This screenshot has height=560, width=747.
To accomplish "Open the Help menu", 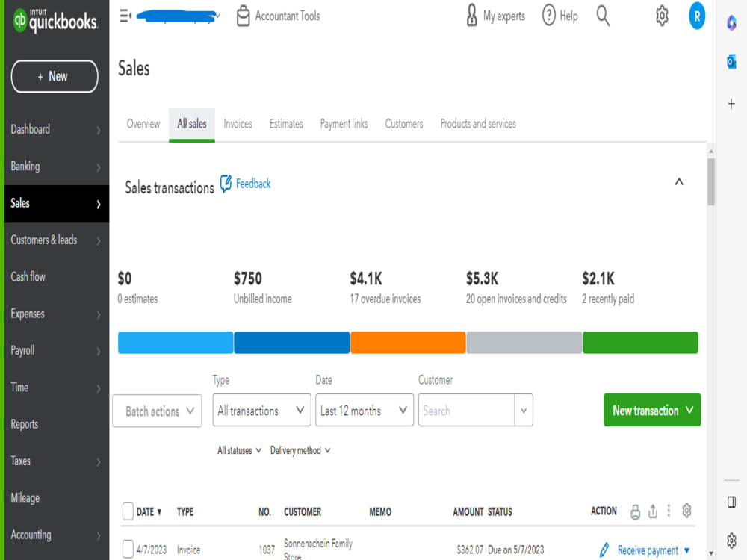I will (560, 16).
